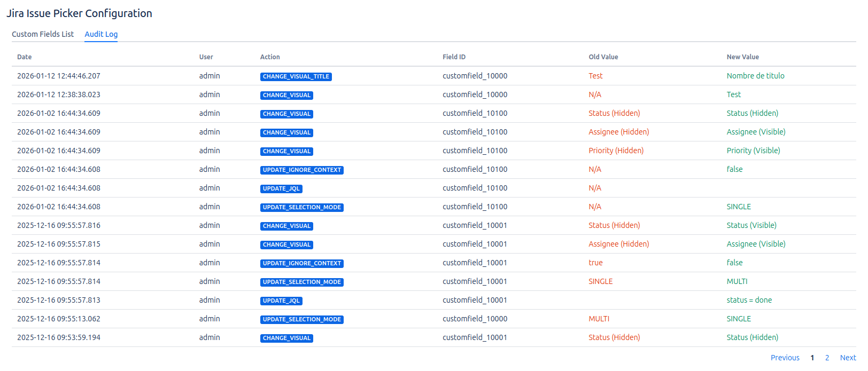Click the MULTI old value for customfield_10000
This screenshot has width=868, height=371.
pos(599,319)
